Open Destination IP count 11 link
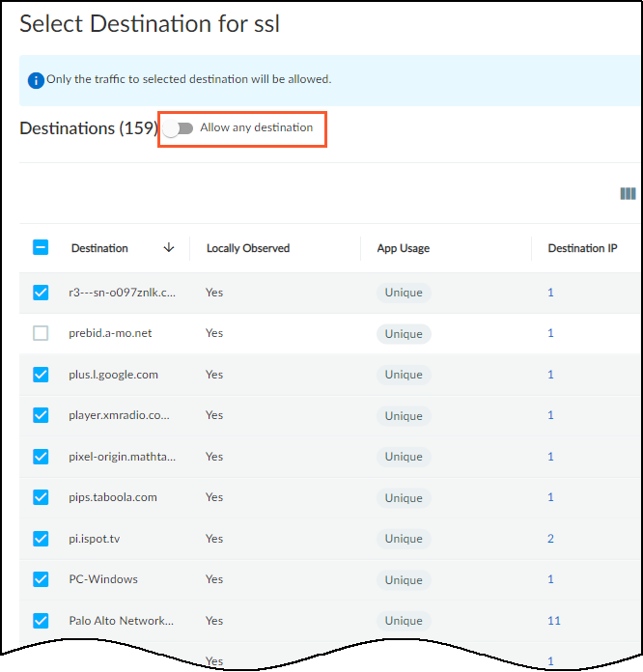The height and width of the screenshot is (672, 643). coord(554,621)
